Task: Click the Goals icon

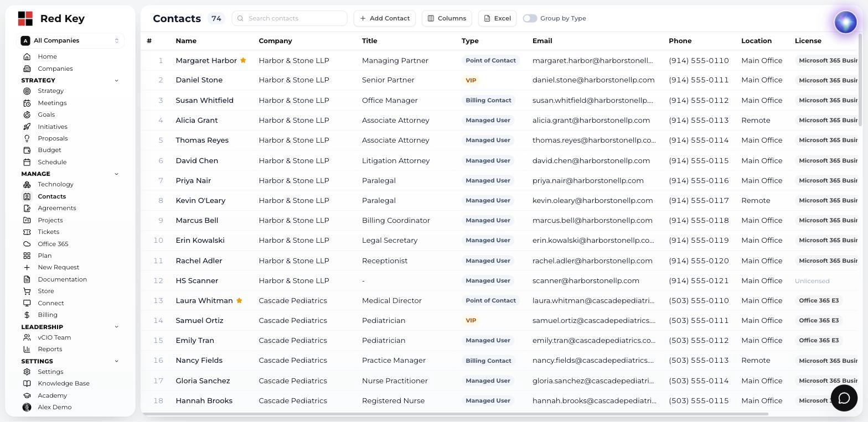Action: (x=27, y=114)
